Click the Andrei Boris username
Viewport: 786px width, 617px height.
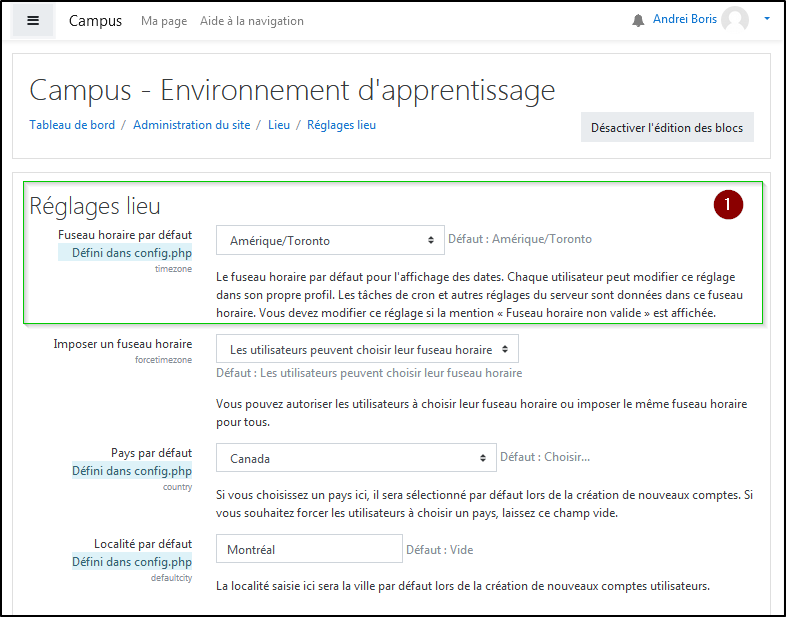coord(684,19)
